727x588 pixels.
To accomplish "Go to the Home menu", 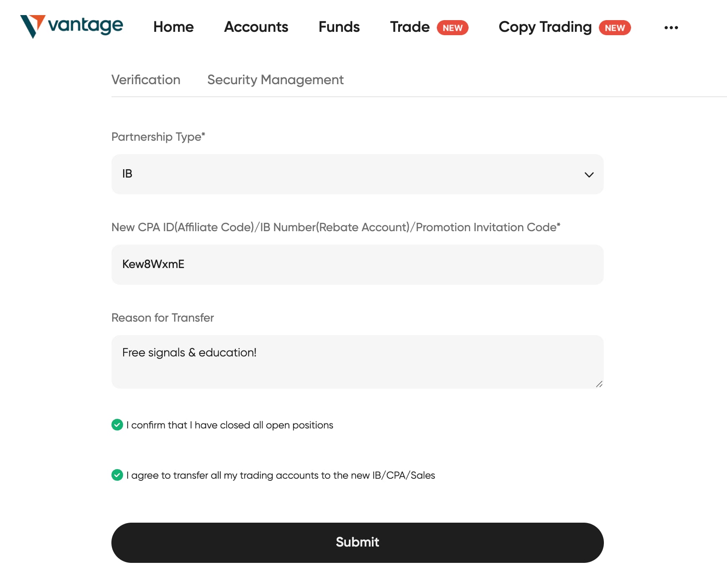I will [173, 27].
